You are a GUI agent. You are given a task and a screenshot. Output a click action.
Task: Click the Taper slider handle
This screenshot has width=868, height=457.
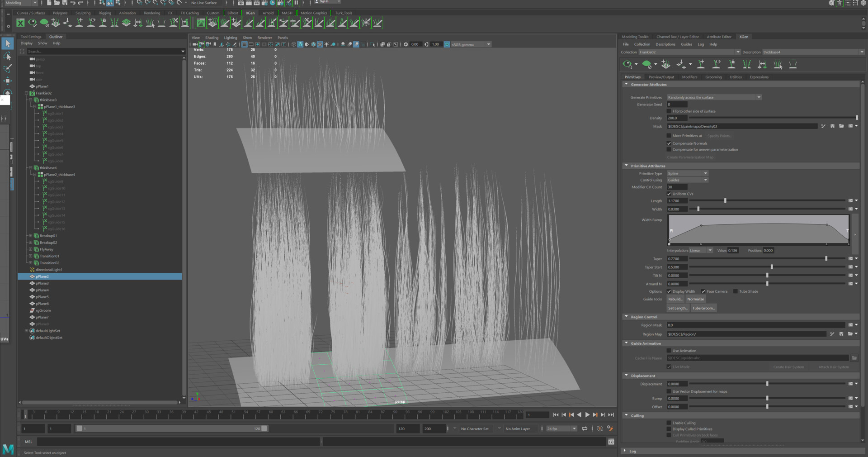(826, 259)
